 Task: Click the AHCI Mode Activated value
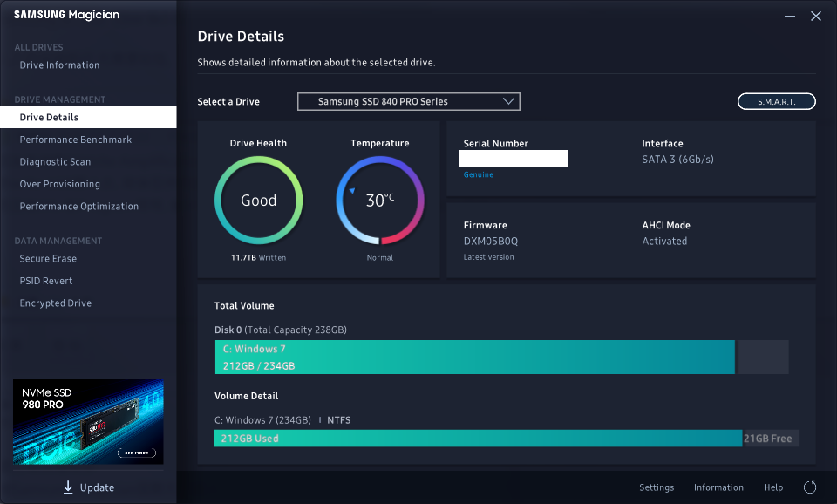pyautogui.click(x=664, y=241)
